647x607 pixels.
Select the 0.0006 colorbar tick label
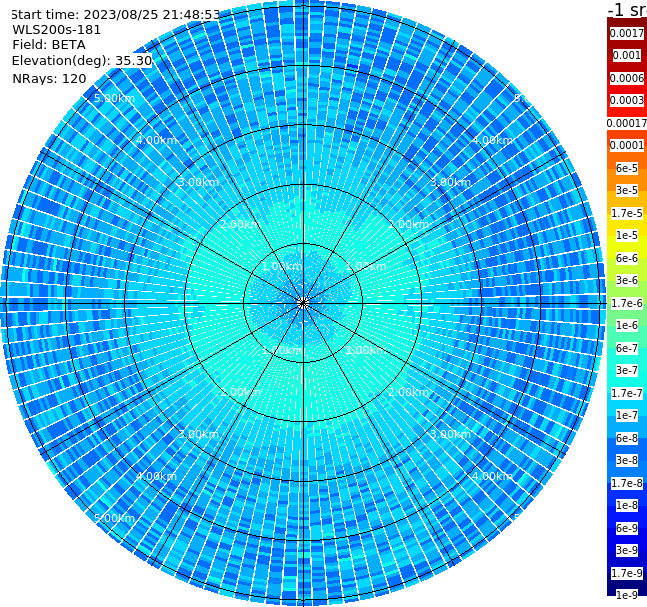627,78
